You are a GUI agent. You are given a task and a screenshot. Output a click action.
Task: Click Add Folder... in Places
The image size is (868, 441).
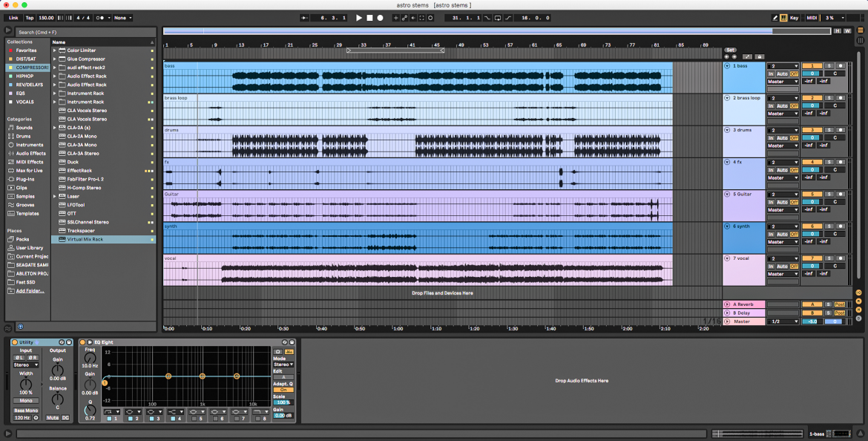point(30,291)
